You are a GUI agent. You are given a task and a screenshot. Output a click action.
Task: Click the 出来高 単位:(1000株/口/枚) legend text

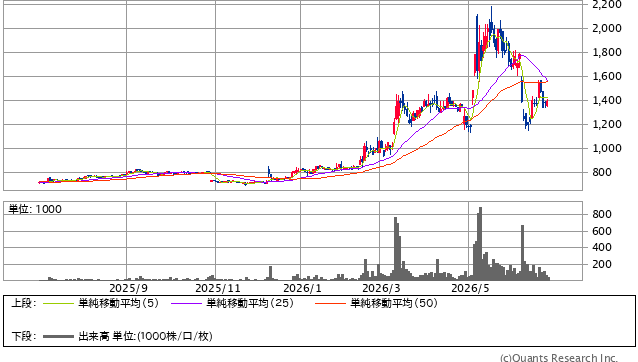click(145, 336)
